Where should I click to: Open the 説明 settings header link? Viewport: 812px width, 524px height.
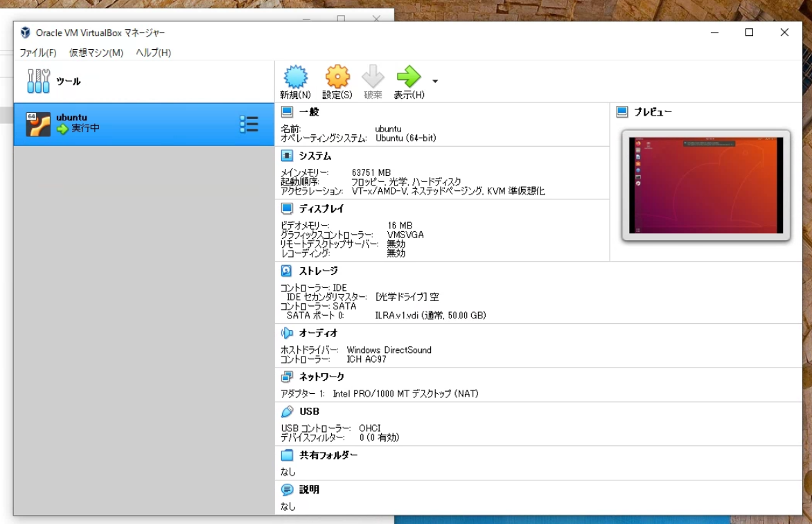click(x=309, y=489)
